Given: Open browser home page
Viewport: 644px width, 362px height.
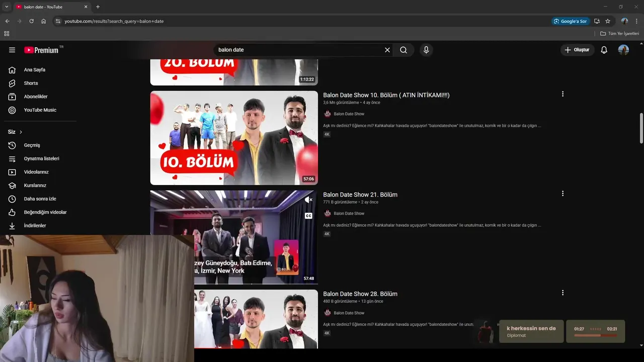Looking at the screenshot, I should pyautogui.click(x=44, y=21).
